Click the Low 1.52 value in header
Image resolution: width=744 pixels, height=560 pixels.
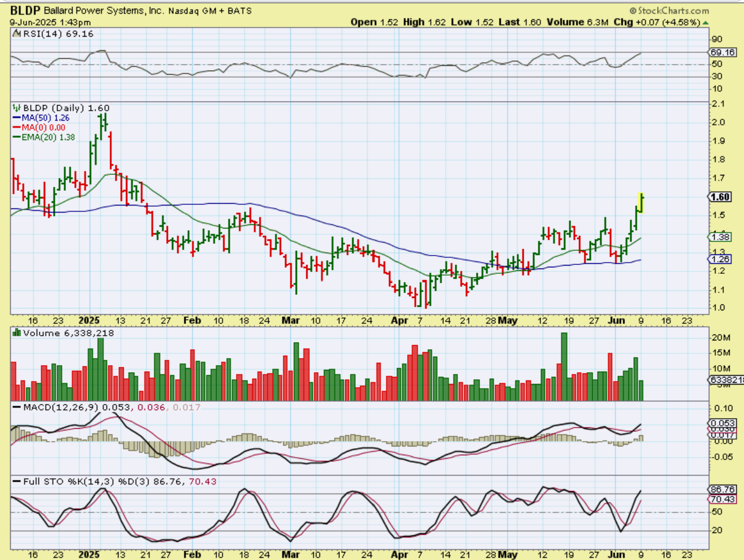[472, 22]
